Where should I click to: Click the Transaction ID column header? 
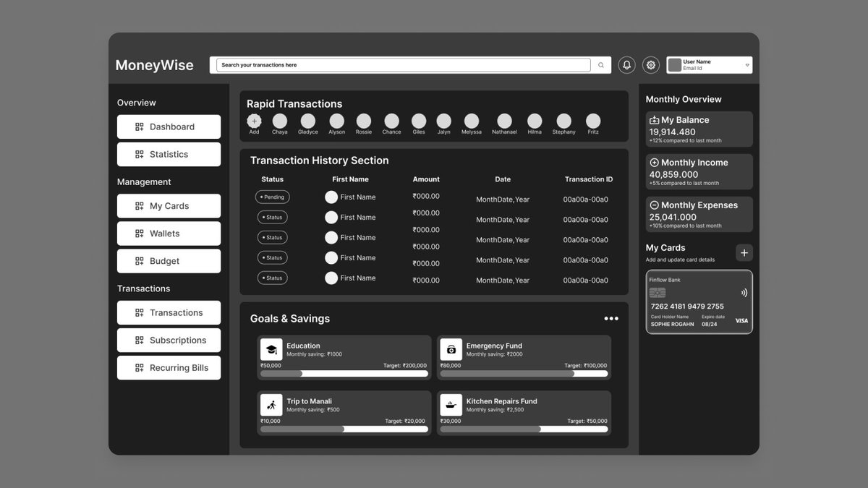point(589,179)
